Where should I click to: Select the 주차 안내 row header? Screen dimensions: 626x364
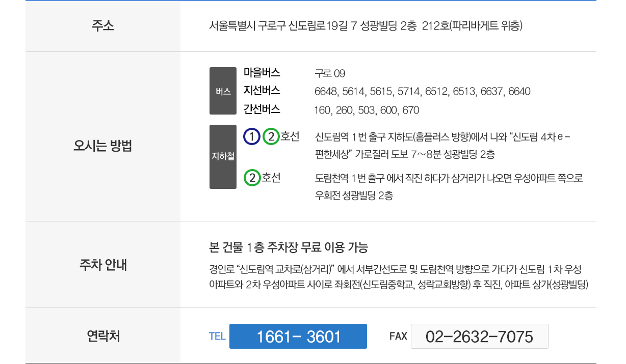click(103, 265)
